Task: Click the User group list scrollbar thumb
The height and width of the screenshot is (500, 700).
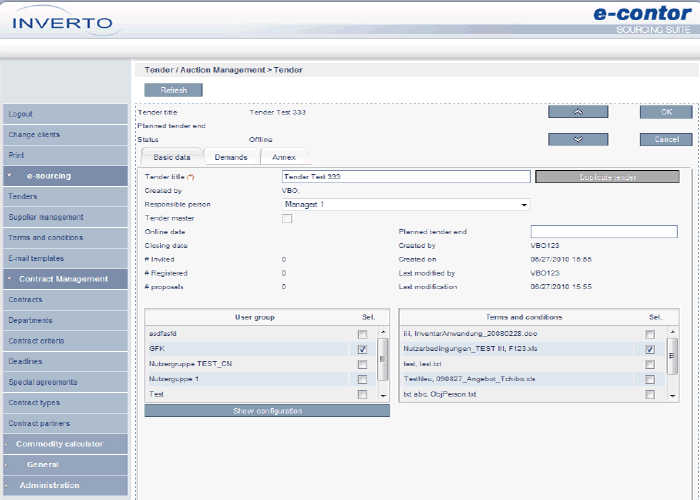Action: (383, 359)
